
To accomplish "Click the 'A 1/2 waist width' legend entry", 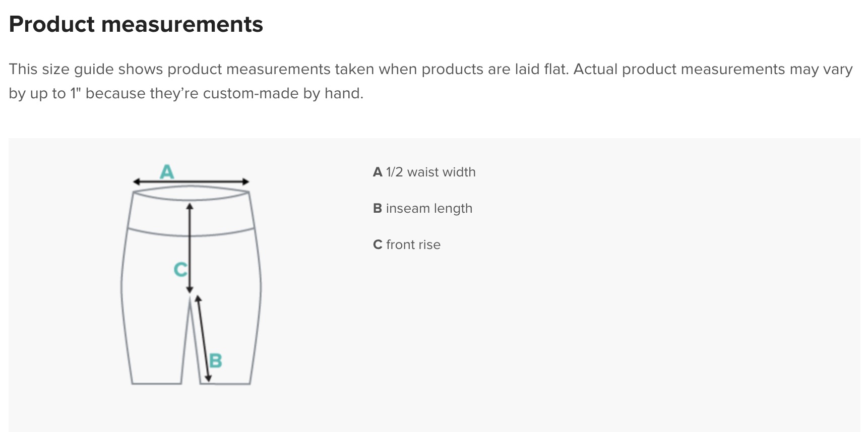I will point(424,172).
